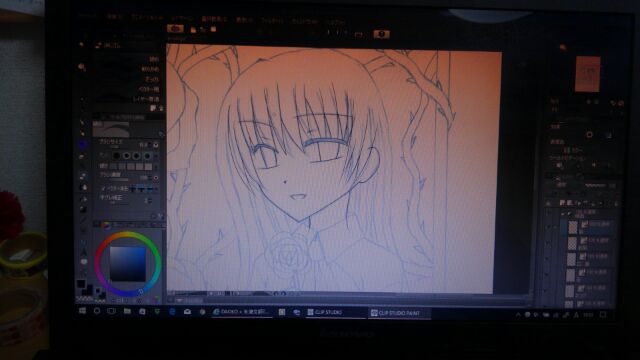
Task: Select the first blue vector erase mode icon
Action: [133, 189]
